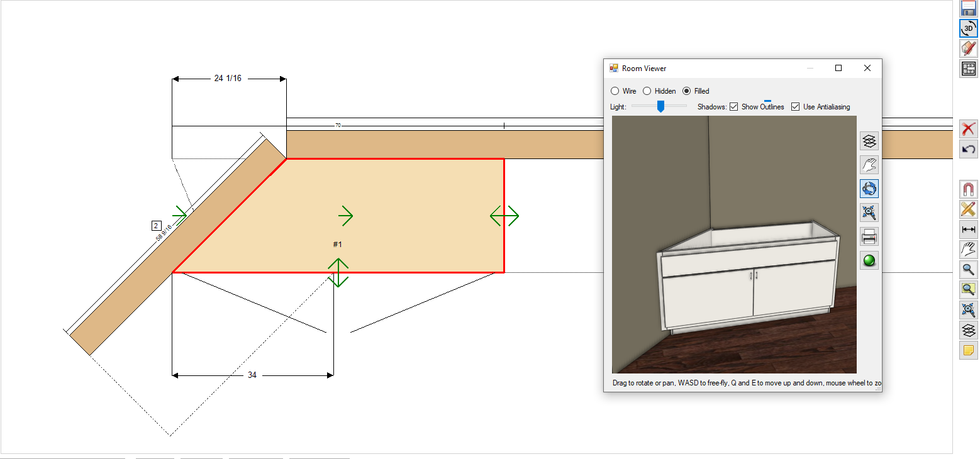980x459 pixels.
Task: Select the dimension measurement tool
Action: 969,229
